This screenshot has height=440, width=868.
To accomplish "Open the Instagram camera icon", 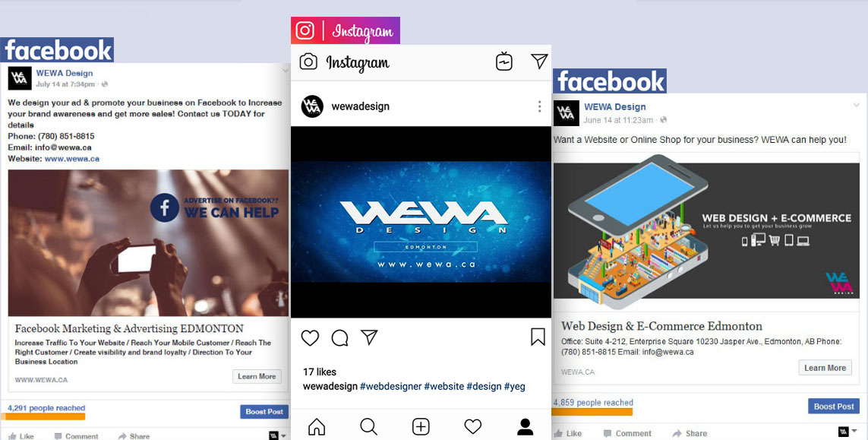I will (308, 62).
